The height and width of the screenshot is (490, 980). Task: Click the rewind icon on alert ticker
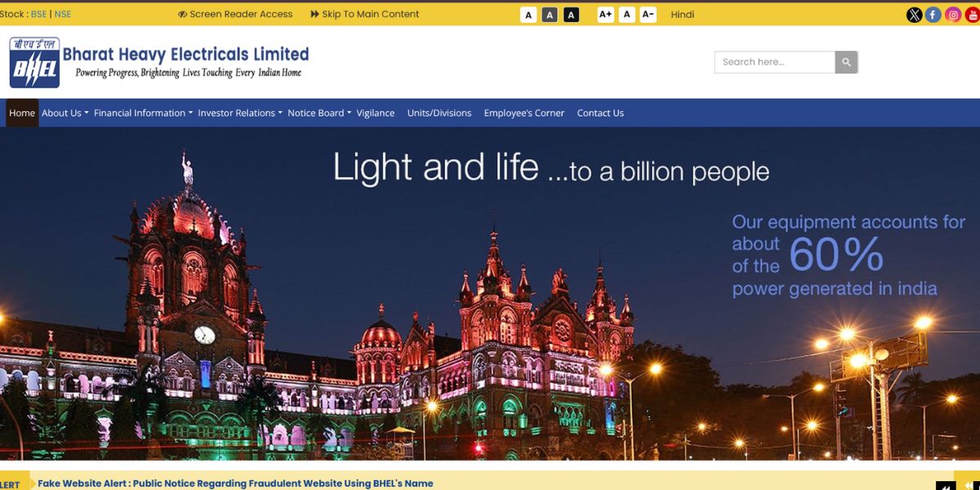[946, 486]
